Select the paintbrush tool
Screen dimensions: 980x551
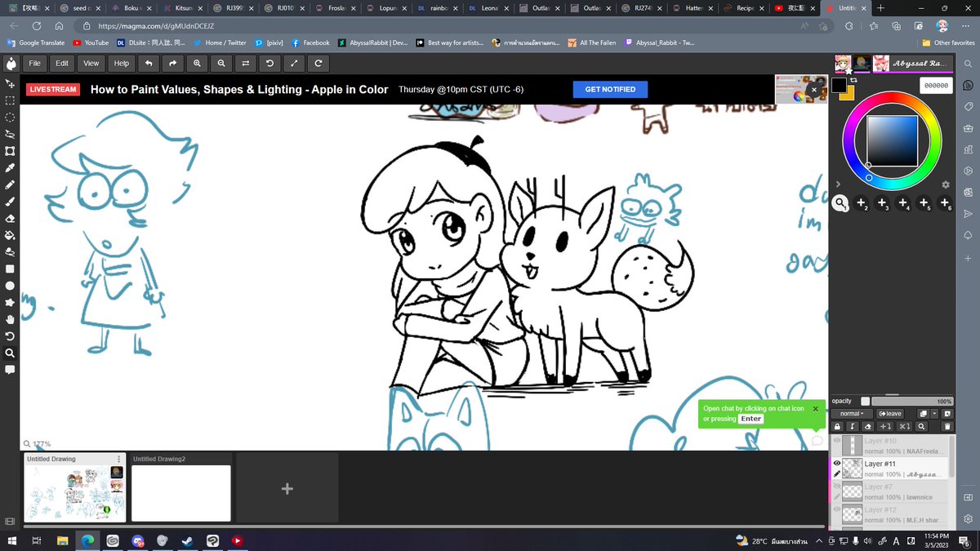point(10,202)
